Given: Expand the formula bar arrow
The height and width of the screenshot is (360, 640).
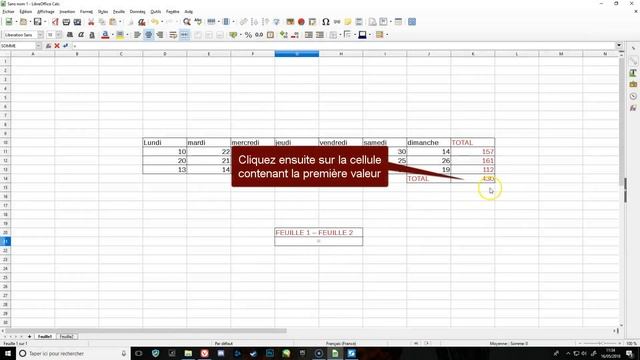Looking at the screenshot, I should pos(619,46).
